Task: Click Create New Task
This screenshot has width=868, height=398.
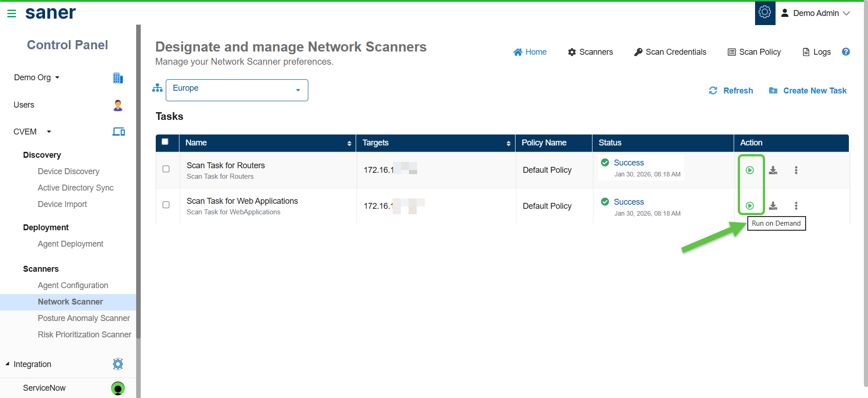Action: (808, 91)
